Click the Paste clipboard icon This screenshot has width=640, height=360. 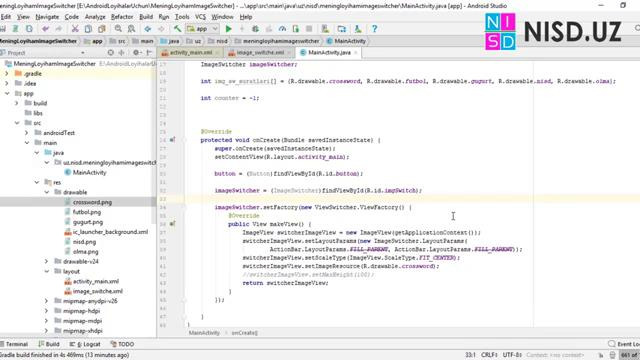click(102, 29)
